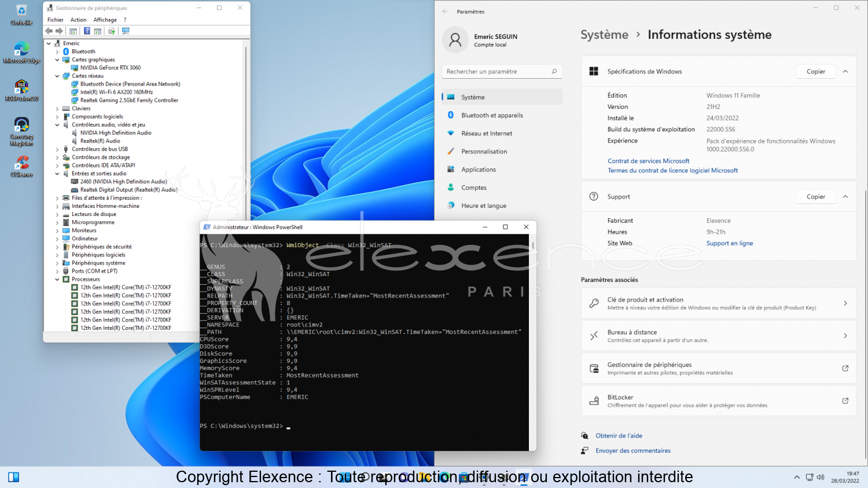Open RGBFusion 2.0 desktop shortcut
The width and height of the screenshot is (868, 488).
point(21,90)
